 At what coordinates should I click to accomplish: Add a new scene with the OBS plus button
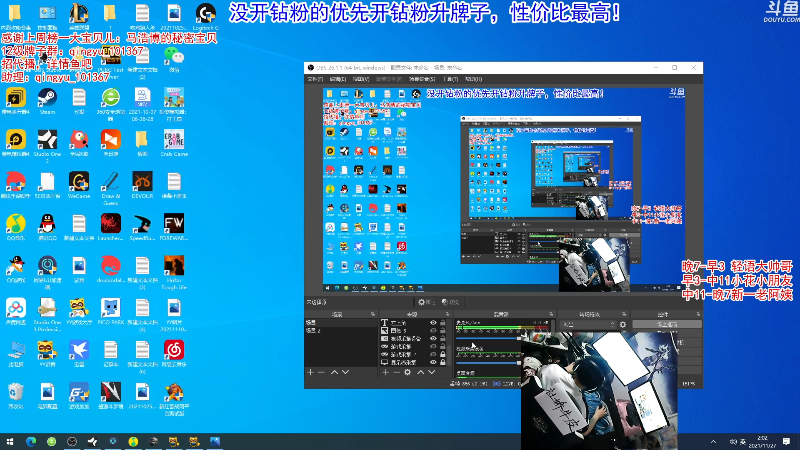(310, 372)
